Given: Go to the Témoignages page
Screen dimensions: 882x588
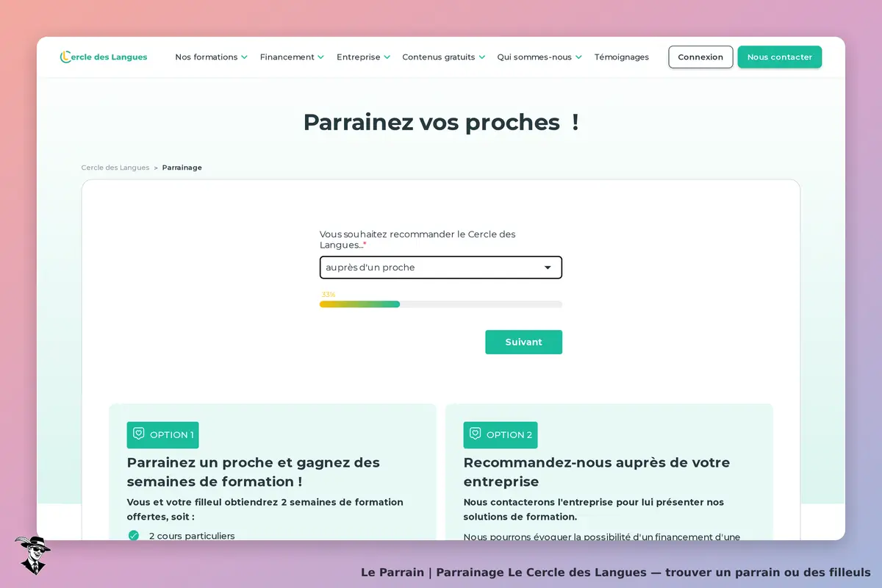Looking at the screenshot, I should click(622, 57).
